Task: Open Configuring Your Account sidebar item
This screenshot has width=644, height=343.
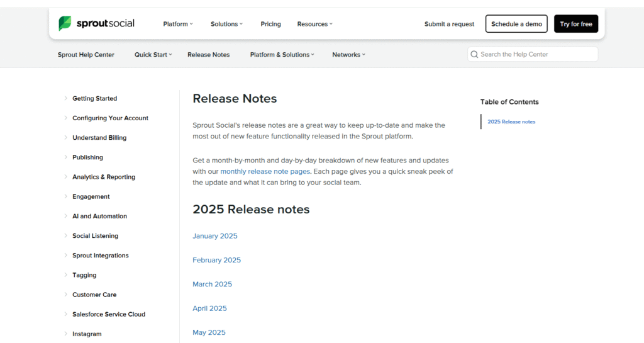Action: (110, 118)
